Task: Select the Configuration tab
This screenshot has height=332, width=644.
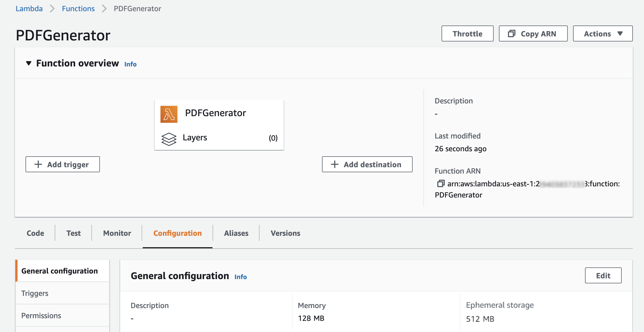Action: tap(177, 233)
